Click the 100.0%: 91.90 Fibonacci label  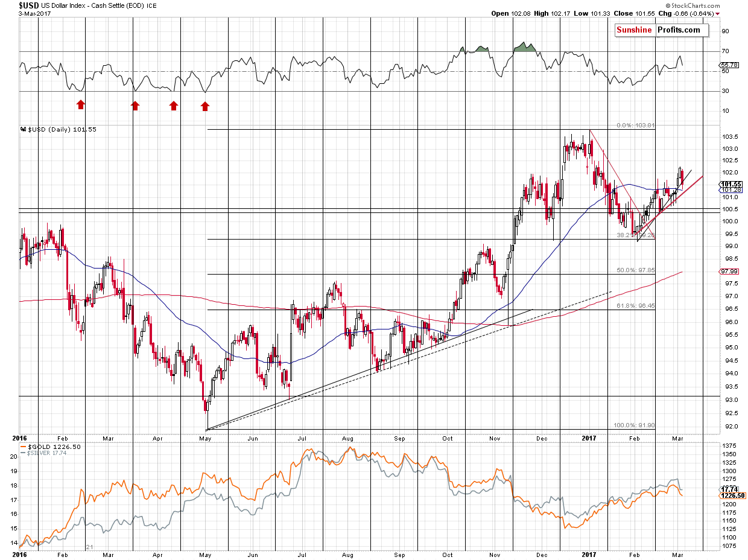[x=634, y=425]
